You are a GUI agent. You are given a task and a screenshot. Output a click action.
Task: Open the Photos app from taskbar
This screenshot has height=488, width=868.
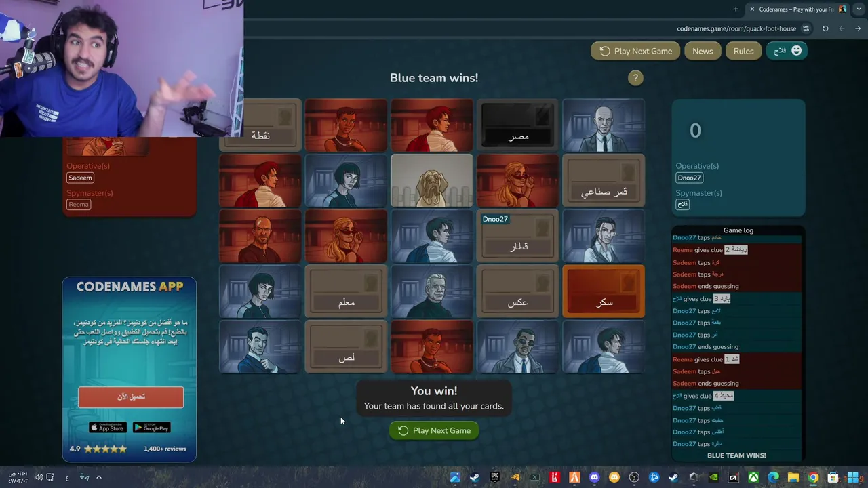[455, 477]
